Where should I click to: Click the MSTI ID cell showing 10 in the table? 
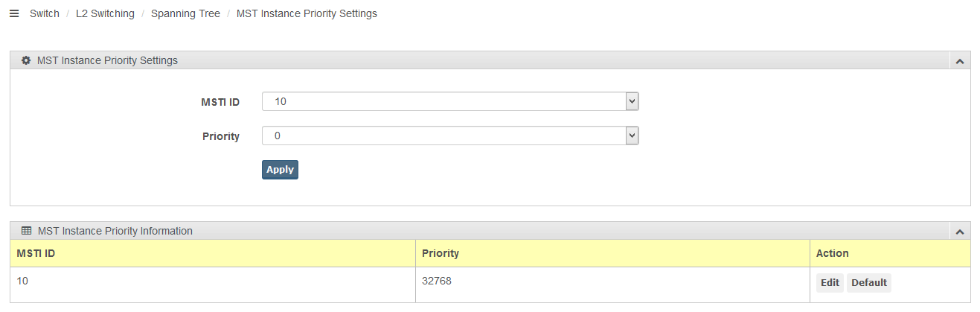point(22,281)
